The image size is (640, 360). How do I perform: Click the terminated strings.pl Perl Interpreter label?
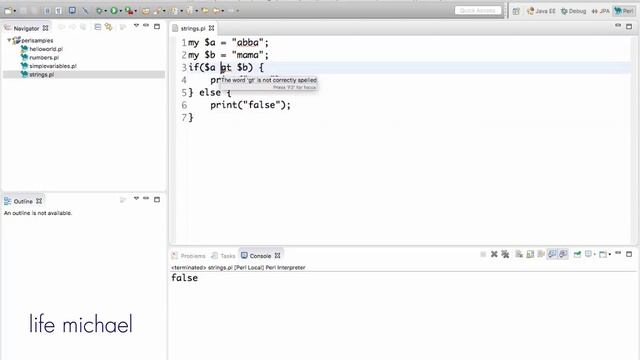point(238,267)
